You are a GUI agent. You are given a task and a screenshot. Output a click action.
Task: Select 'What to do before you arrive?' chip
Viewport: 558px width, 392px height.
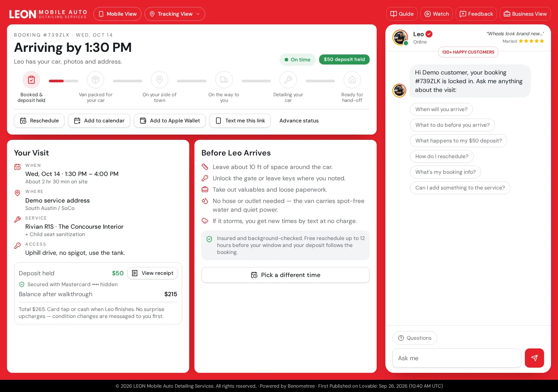pos(453,125)
